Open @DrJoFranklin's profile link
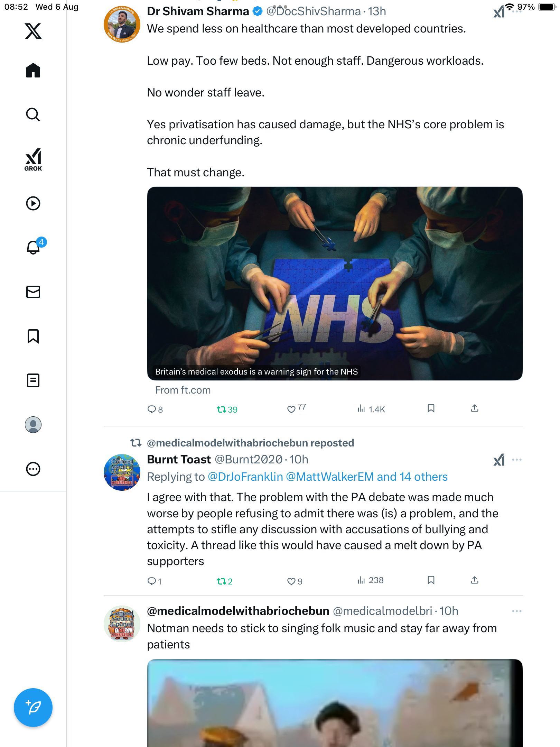The image size is (560, 747). (x=245, y=477)
